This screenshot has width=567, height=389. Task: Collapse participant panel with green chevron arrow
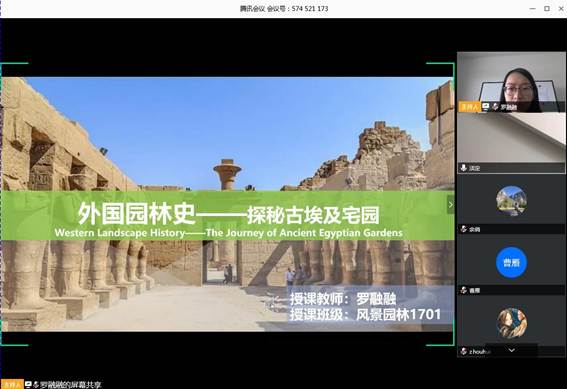point(451,205)
